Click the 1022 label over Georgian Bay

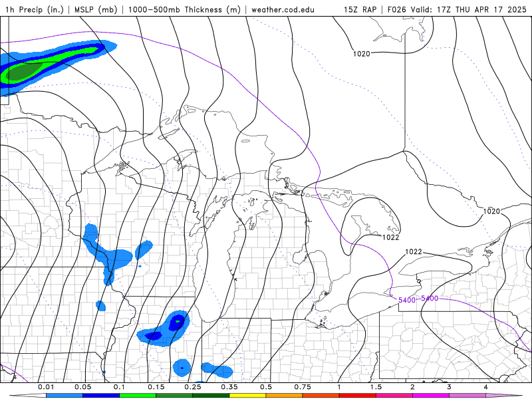(x=390, y=237)
